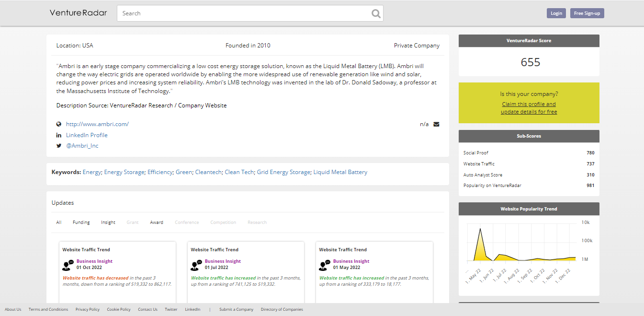
Task: Visit http://www.ambri.com/ website link
Action: pos(98,124)
